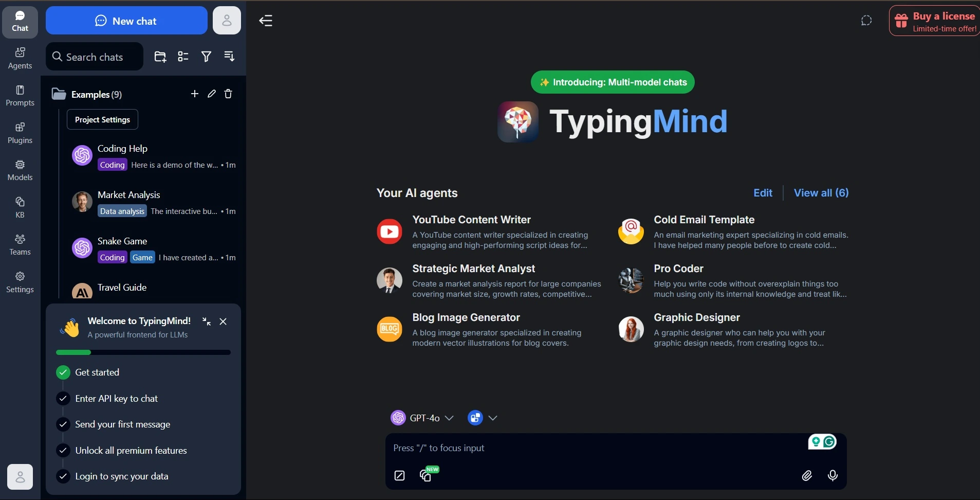Select Cold Email Template agent

733,231
